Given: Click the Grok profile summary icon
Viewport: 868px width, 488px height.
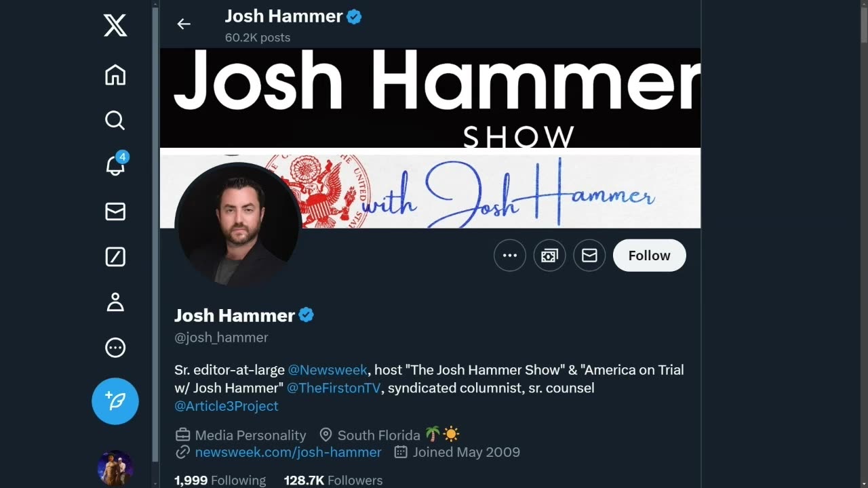Looking at the screenshot, I should [x=549, y=256].
